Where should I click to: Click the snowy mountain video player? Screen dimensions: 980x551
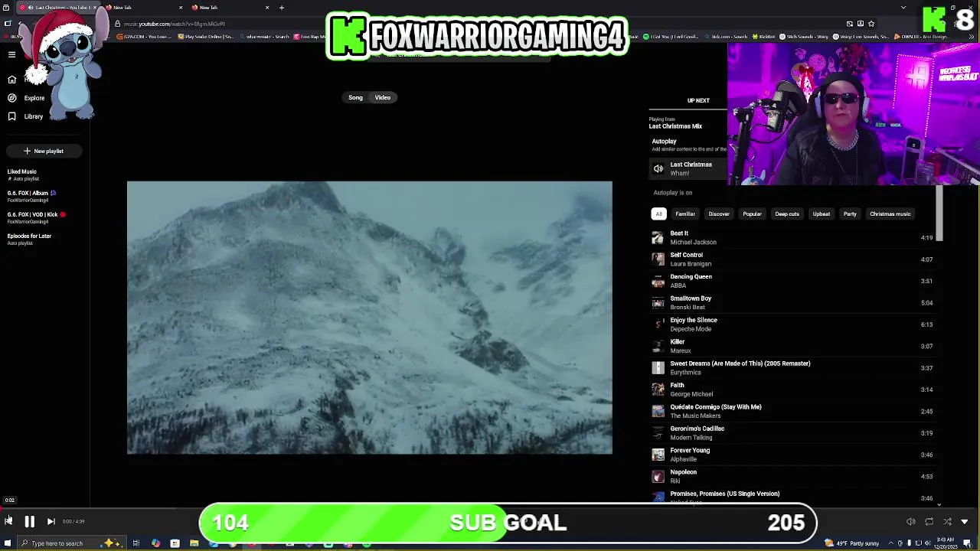[370, 318]
